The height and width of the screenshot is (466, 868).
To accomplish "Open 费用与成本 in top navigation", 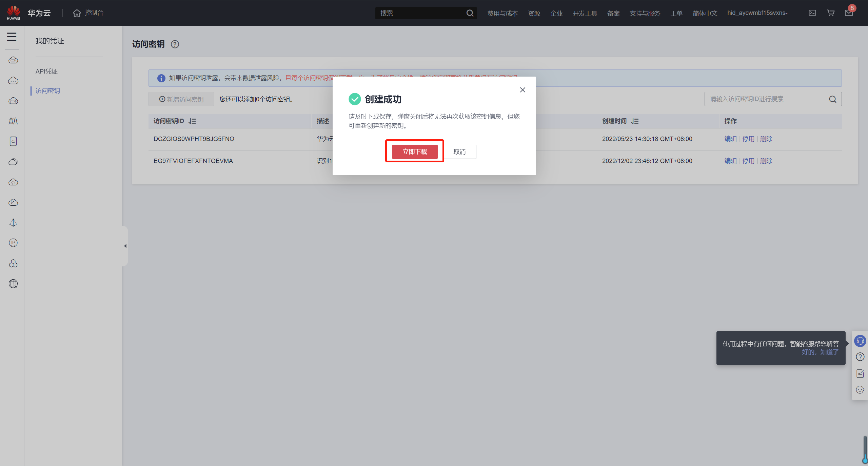I will (x=502, y=13).
